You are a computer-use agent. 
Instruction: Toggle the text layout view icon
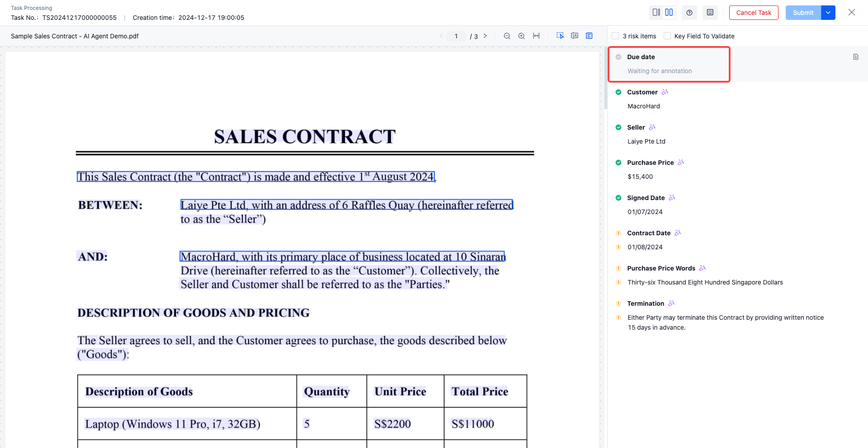click(x=589, y=36)
